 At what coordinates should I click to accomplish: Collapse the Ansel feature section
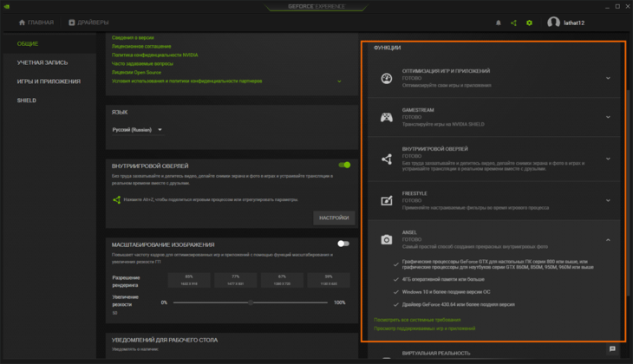tap(608, 240)
